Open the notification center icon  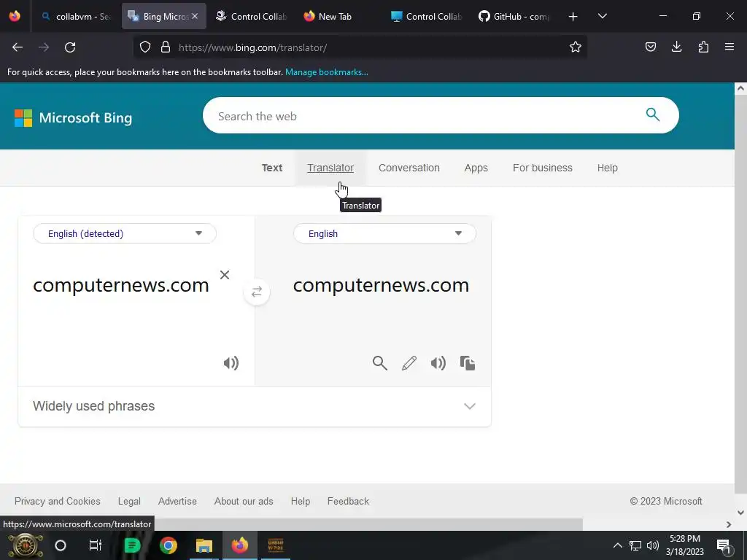[x=724, y=546]
